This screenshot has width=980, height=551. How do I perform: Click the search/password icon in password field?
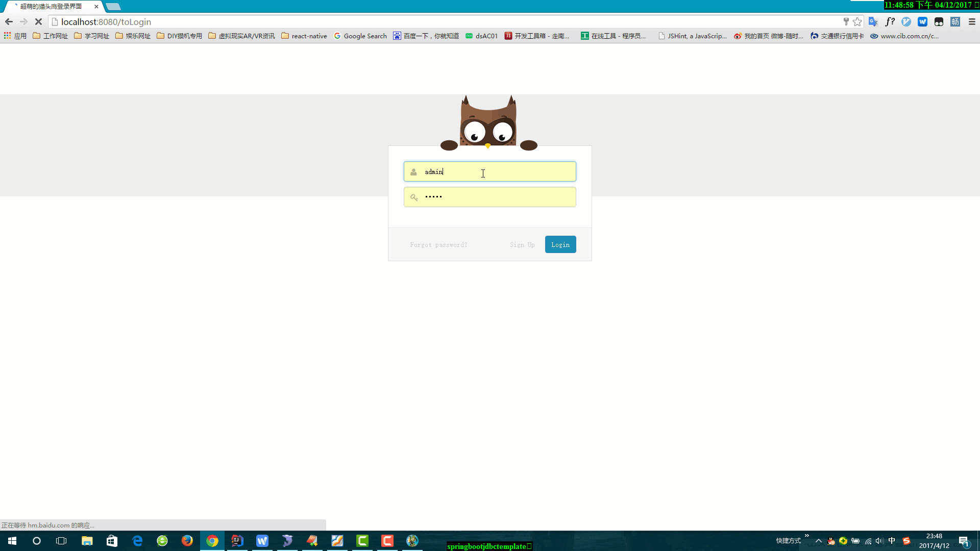tap(414, 197)
